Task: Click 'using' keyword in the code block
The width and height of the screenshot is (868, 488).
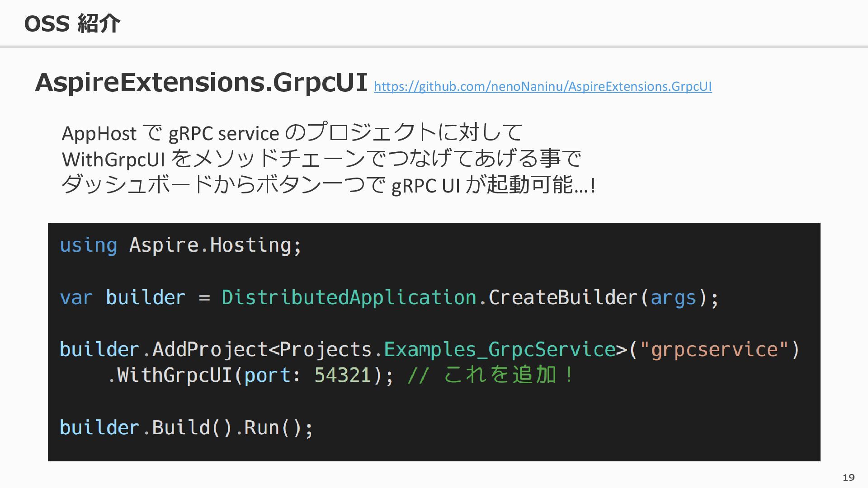Action: coord(88,245)
